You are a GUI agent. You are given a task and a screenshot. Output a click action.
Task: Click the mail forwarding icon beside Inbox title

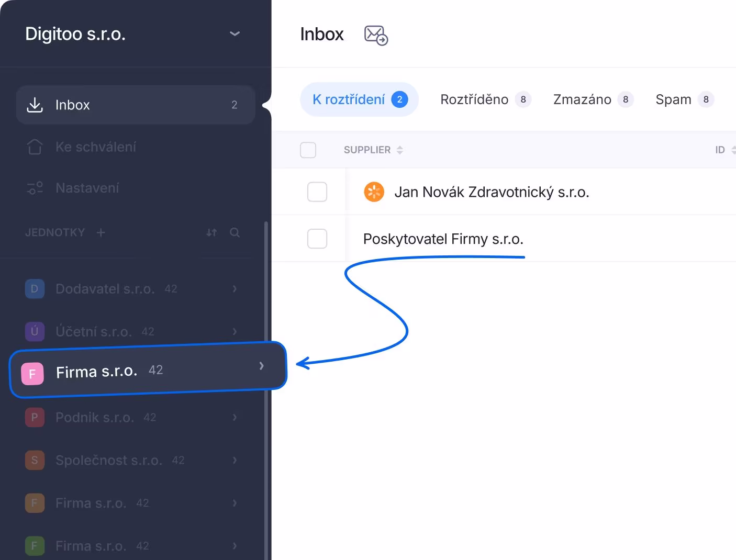[x=375, y=35]
